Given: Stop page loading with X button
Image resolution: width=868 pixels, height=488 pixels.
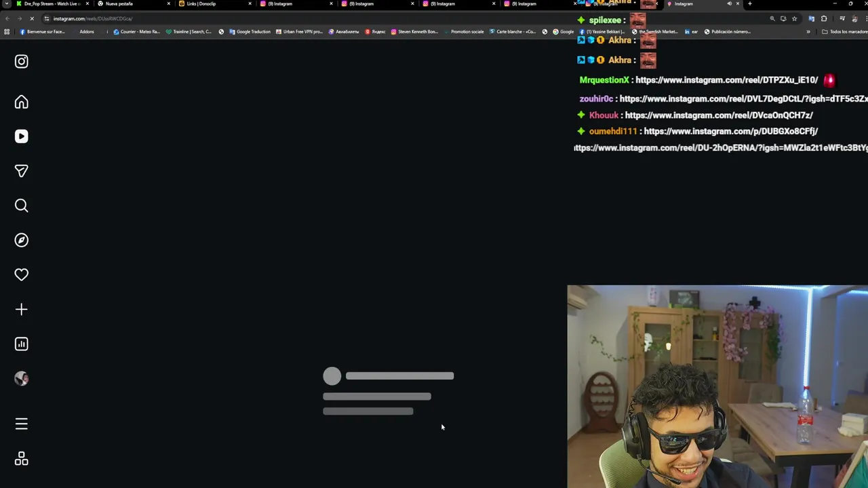Looking at the screenshot, I should [x=31, y=18].
